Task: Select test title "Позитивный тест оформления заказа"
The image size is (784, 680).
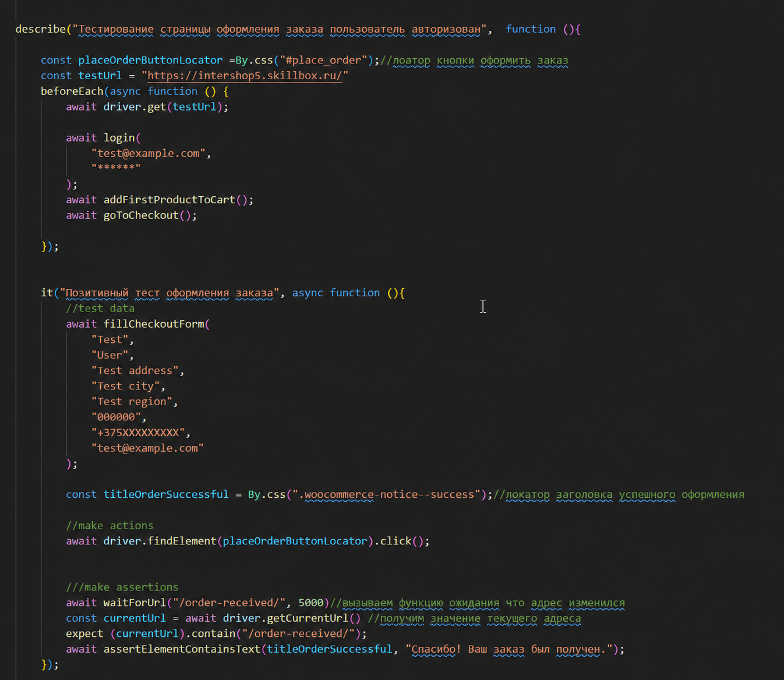Action: 169,293
